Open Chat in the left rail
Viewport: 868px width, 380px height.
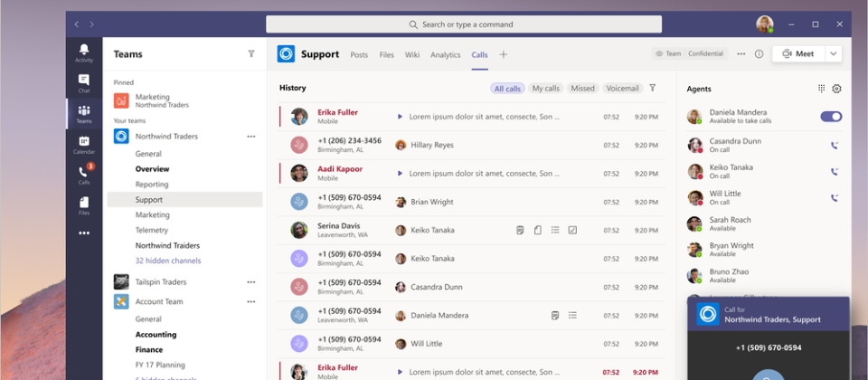(84, 83)
